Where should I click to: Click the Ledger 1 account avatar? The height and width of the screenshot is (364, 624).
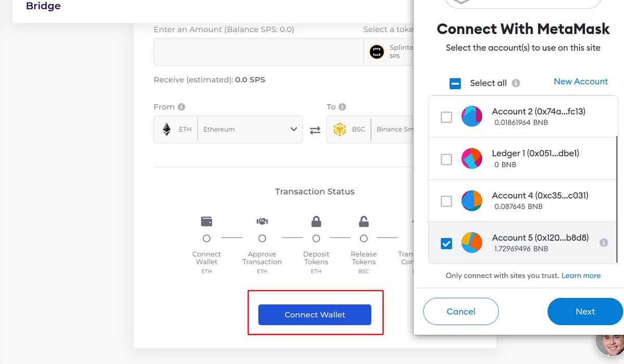pos(472,159)
